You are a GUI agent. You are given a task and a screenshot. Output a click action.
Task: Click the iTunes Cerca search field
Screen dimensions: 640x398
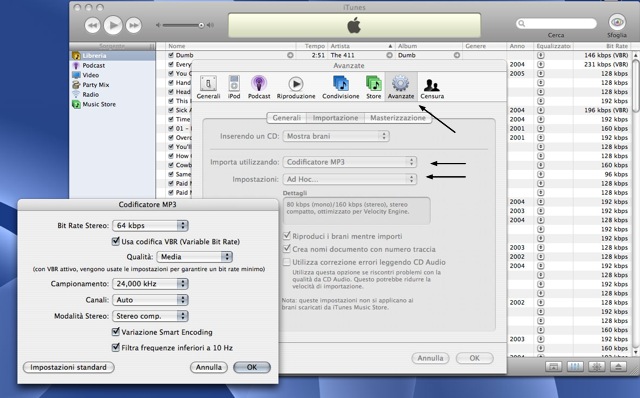(x=557, y=24)
